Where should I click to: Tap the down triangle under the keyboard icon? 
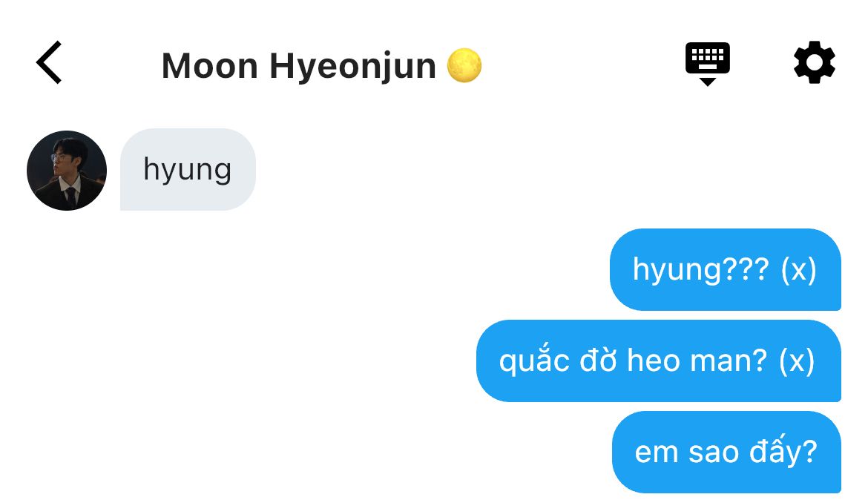point(708,82)
